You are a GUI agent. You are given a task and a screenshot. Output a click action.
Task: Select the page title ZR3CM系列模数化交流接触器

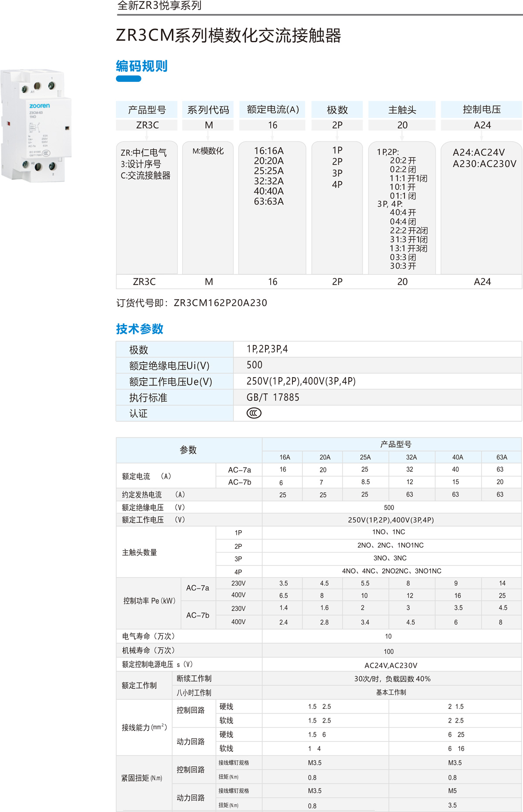coord(228,35)
